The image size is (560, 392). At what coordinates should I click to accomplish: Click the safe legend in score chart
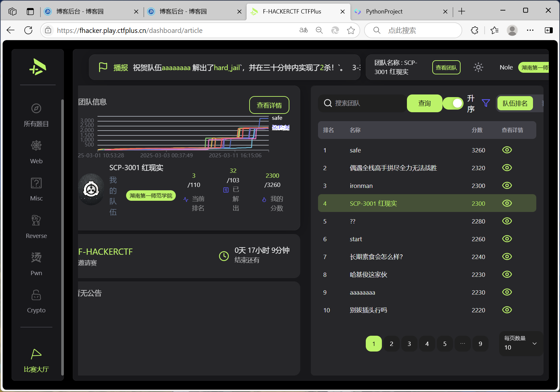click(x=277, y=118)
